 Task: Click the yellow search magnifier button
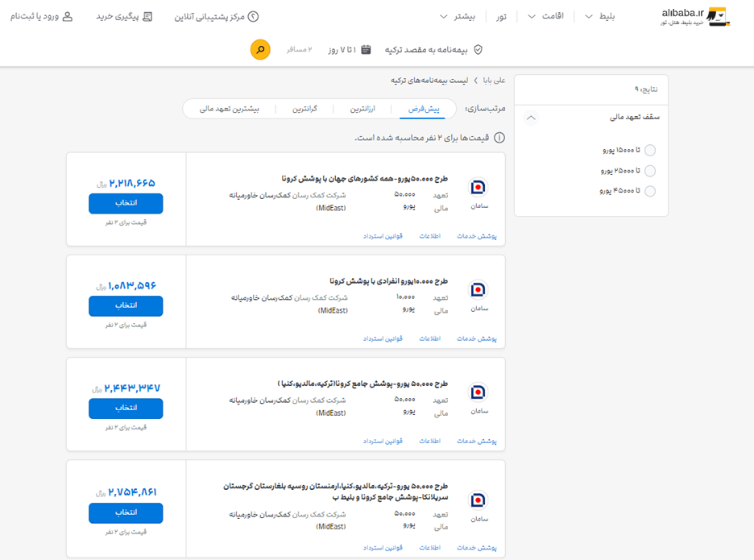tap(260, 49)
